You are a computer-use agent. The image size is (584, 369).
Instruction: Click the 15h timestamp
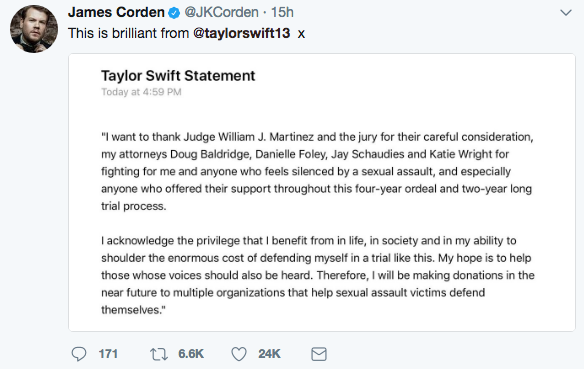[x=282, y=12]
